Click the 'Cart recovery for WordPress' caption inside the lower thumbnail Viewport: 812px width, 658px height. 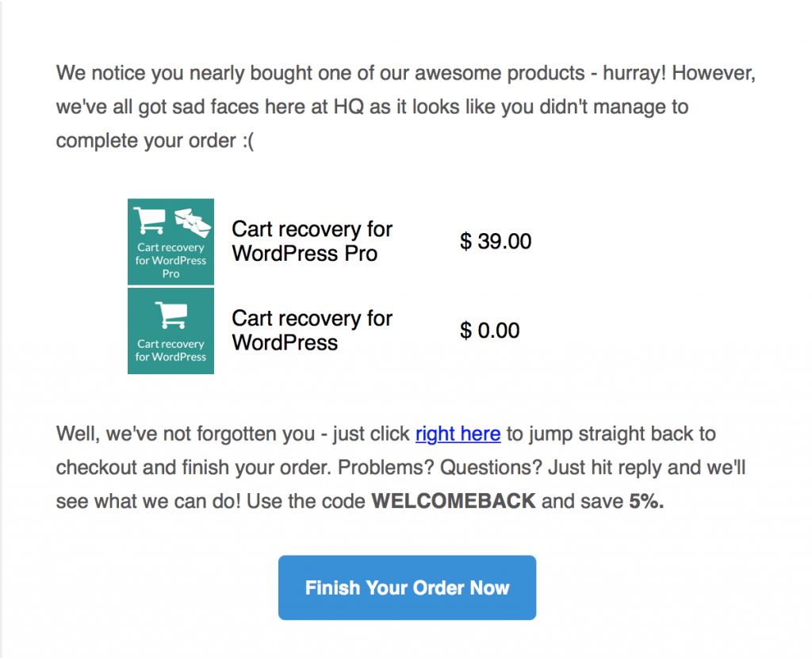[x=170, y=350]
